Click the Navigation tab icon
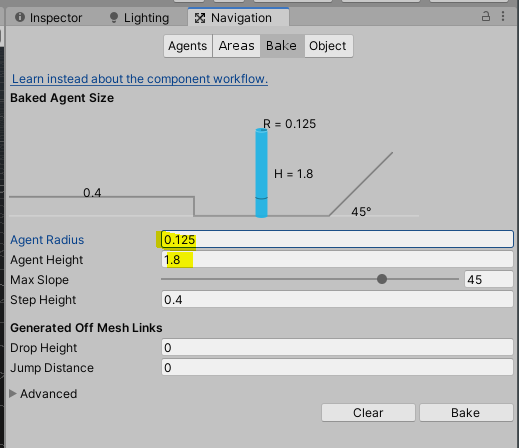The height and width of the screenshot is (448, 519). click(200, 18)
